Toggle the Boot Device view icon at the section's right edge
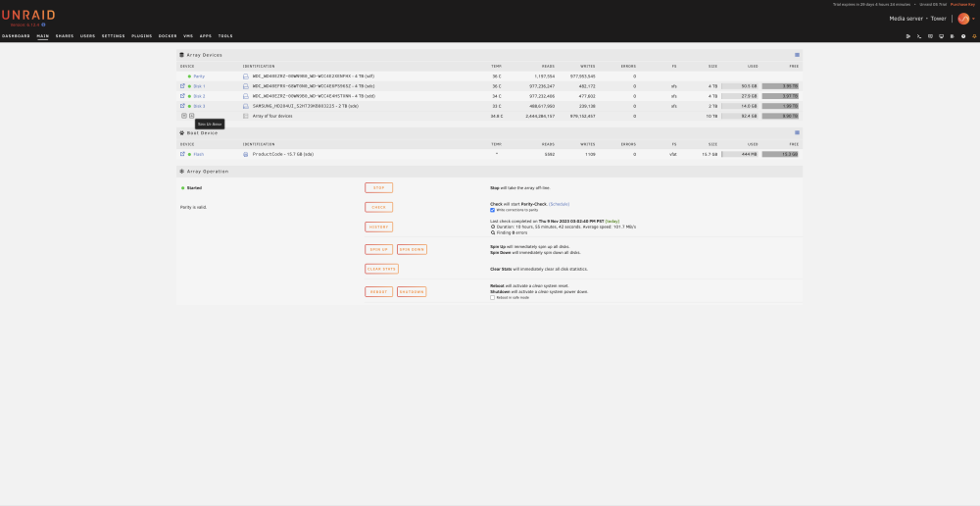 point(797,132)
